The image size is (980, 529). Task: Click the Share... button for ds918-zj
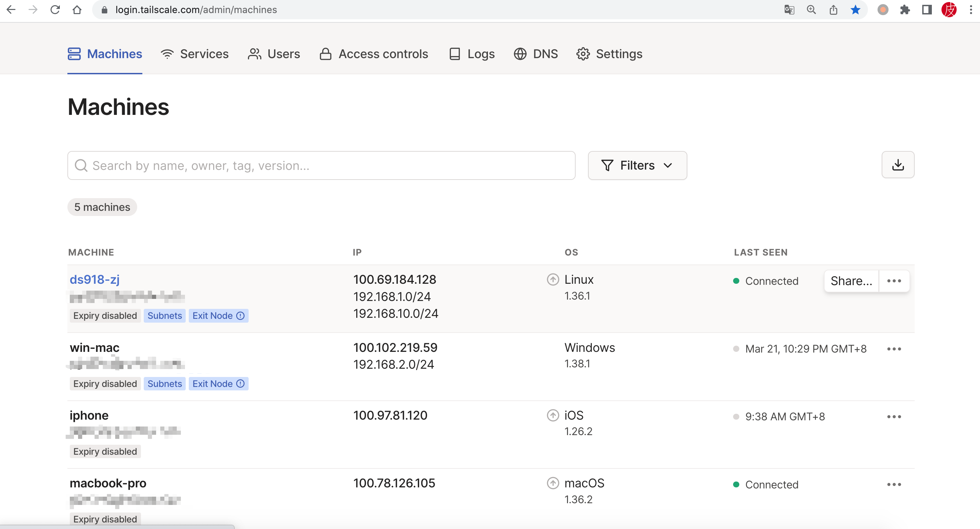[851, 281]
